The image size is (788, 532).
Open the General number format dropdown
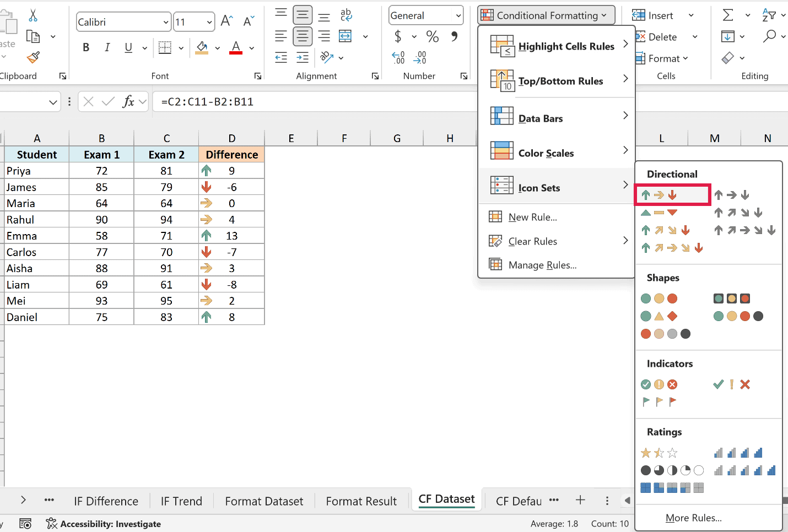click(458, 15)
